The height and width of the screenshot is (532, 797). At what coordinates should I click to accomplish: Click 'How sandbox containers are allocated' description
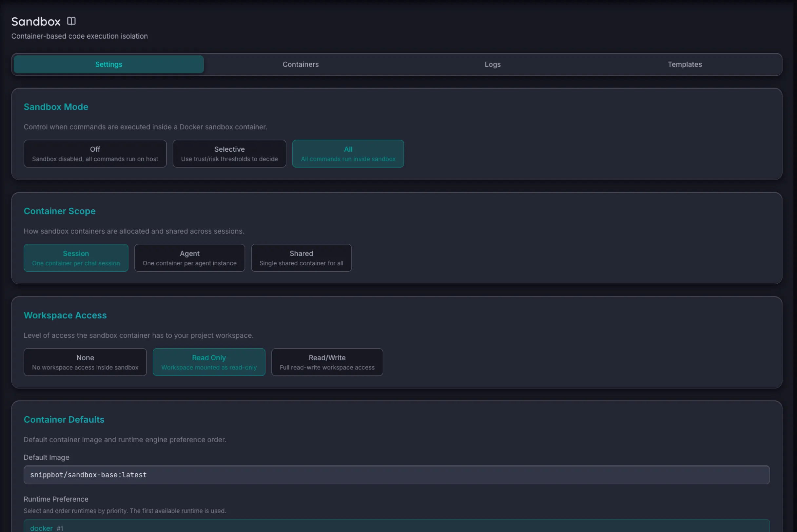click(134, 231)
